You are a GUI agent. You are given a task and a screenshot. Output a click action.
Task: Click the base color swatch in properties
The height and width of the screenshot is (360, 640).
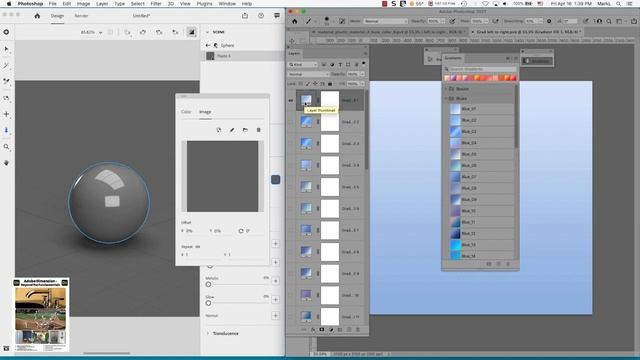coord(276,180)
